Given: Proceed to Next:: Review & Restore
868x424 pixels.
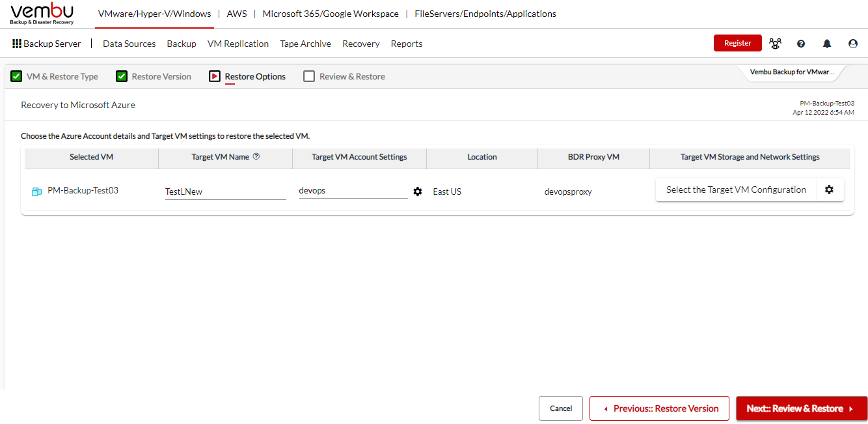Looking at the screenshot, I should click(802, 408).
